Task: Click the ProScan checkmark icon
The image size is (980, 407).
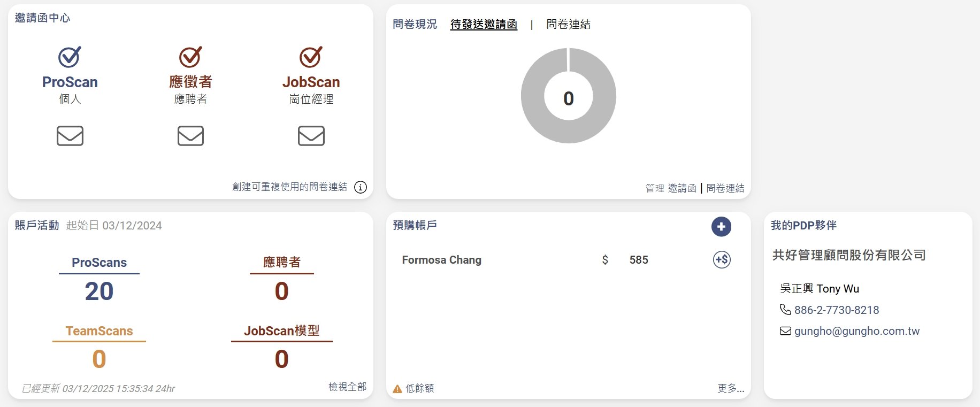Action: coord(70,57)
